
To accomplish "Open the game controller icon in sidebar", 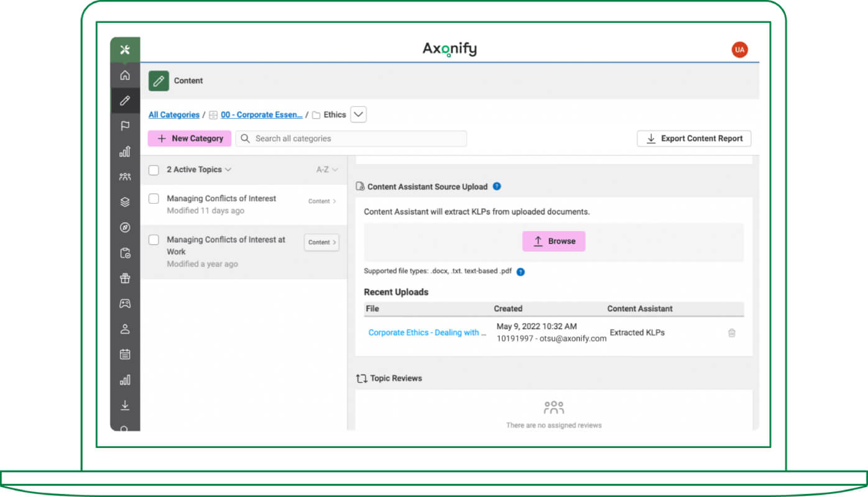I will (125, 304).
